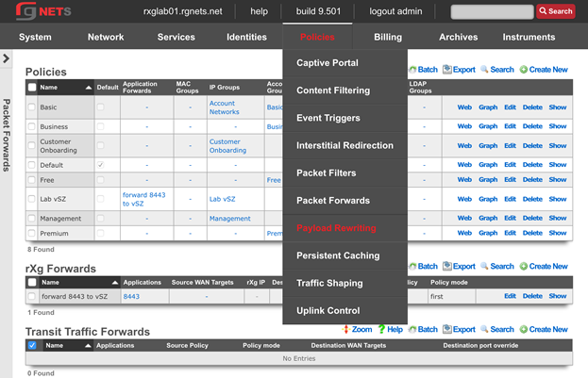Image resolution: width=588 pixels, height=378 pixels.
Task: Click the red Search button
Action: 556,11
